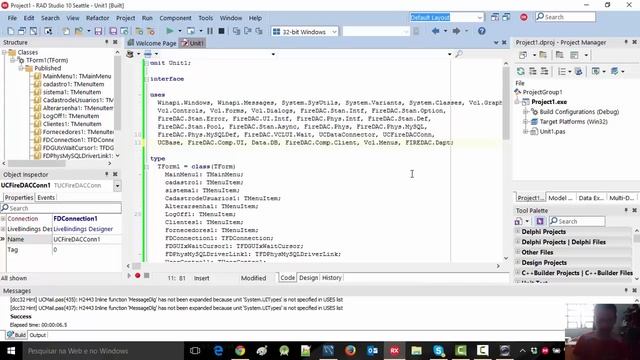Image resolution: width=640 pixels, height=360 pixels.
Task: Click the editor search magnifier icon
Action: point(459,53)
